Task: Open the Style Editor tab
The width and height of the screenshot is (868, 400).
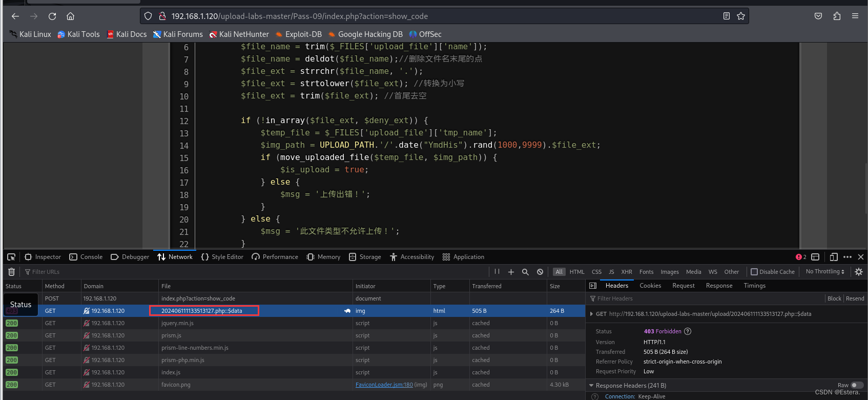Action: [222, 257]
